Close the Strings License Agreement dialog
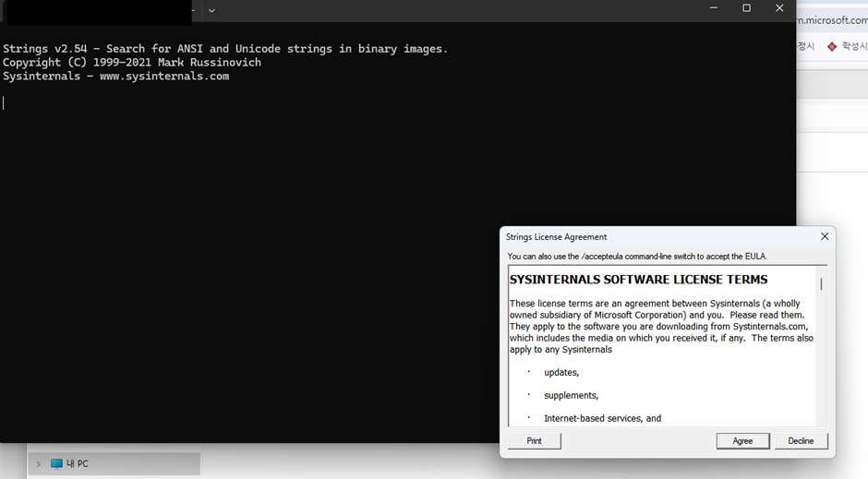The width and height of the screenshot is (868, 479). click(825, 237)
